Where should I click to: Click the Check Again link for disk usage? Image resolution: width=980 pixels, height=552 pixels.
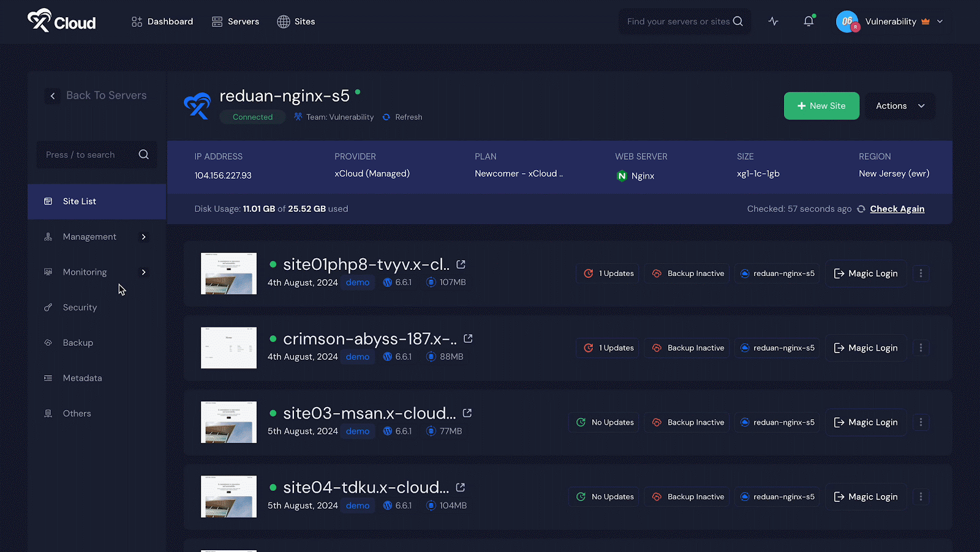897,208
